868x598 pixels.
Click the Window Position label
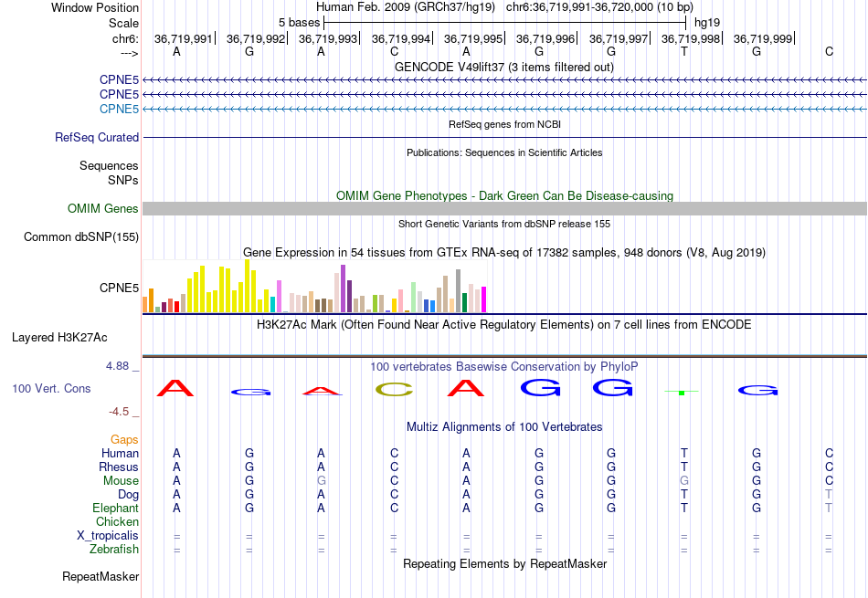coord(95,7)
